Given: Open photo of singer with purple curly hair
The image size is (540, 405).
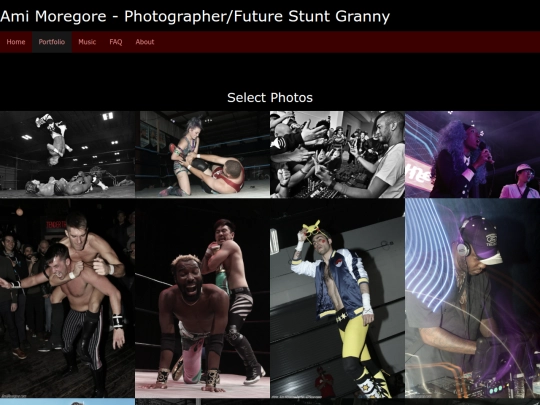Looking at the screenshot, I should [472, 154].
